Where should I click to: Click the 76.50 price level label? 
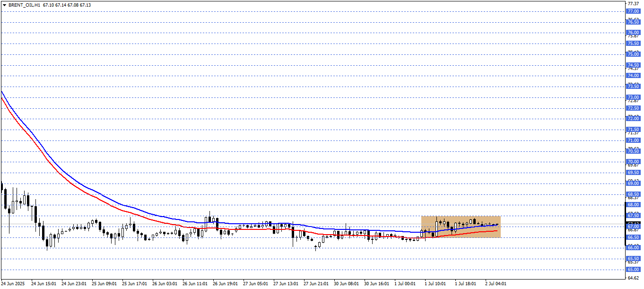[x=633, y=22]
